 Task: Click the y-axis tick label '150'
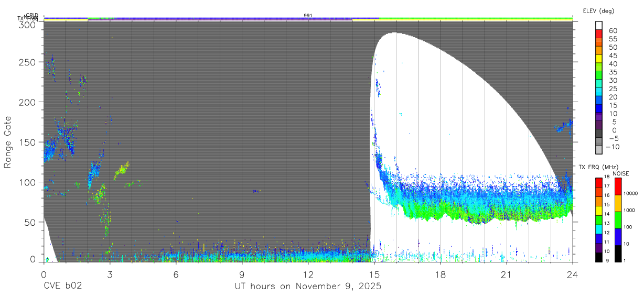click(x=28, y=142)
